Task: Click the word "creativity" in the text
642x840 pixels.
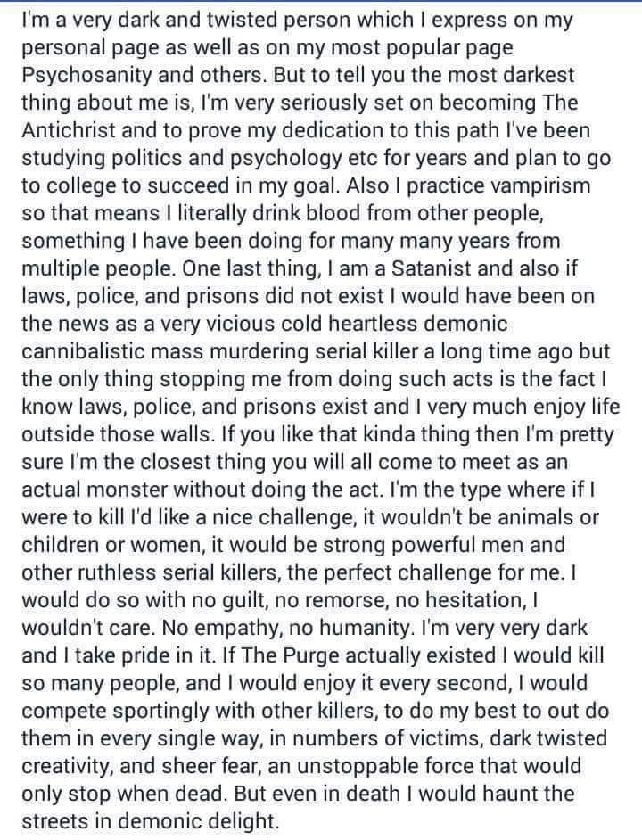Action: pyautogui.click(x=67, y=766)
